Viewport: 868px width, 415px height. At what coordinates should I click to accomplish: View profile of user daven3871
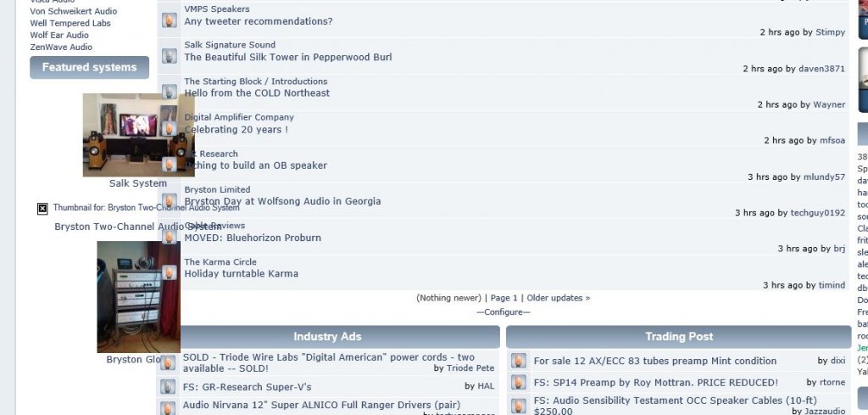coord(821,69)
